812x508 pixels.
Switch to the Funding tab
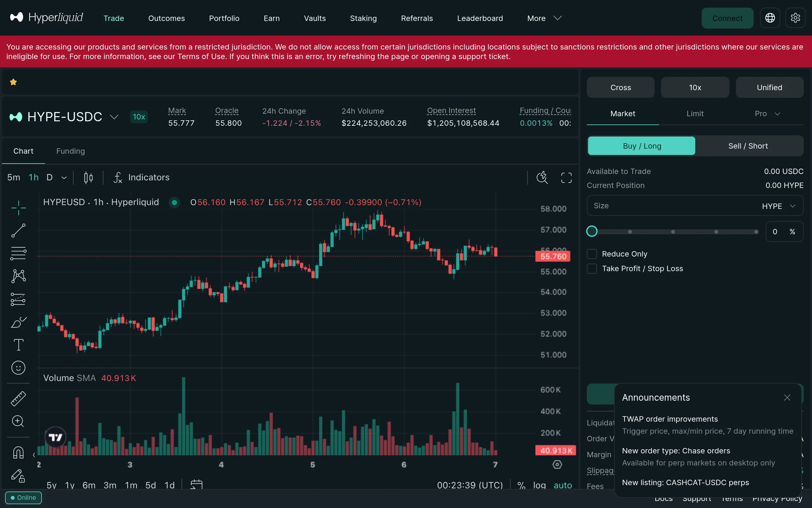tap(70, 151)
